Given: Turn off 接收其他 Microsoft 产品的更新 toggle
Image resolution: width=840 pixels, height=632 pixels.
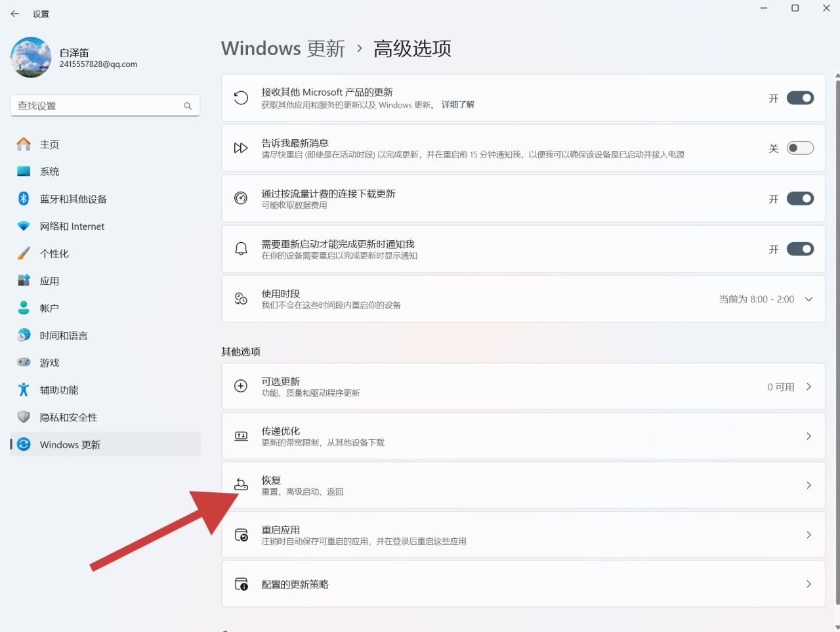Looking at the screenshot, I should click(x=800, y=98).
